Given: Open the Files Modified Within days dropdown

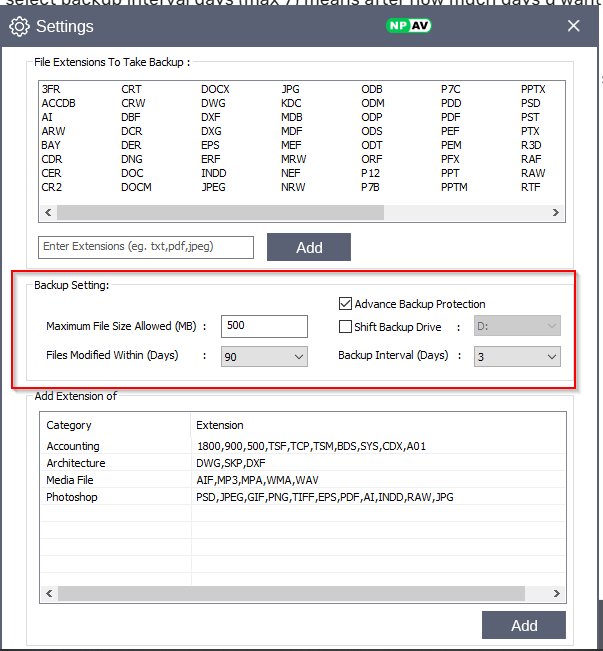Looking at the screenshot, I should 264,356.
